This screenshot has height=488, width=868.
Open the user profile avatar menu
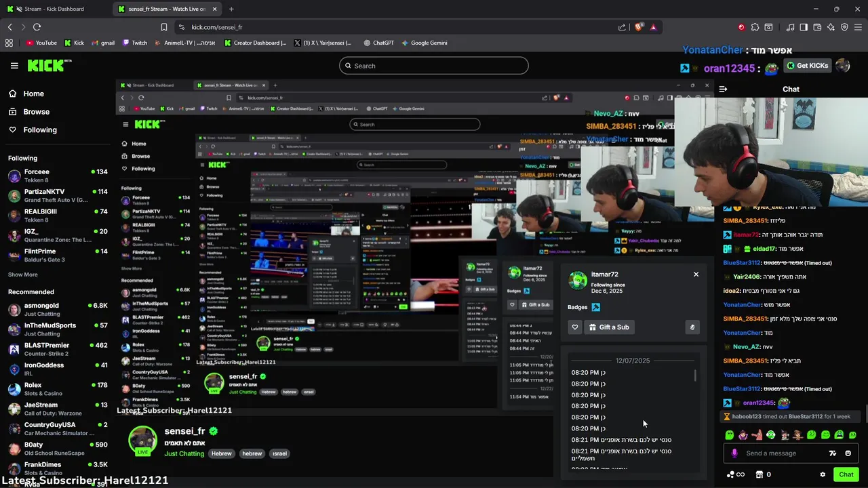pos(843,66)
